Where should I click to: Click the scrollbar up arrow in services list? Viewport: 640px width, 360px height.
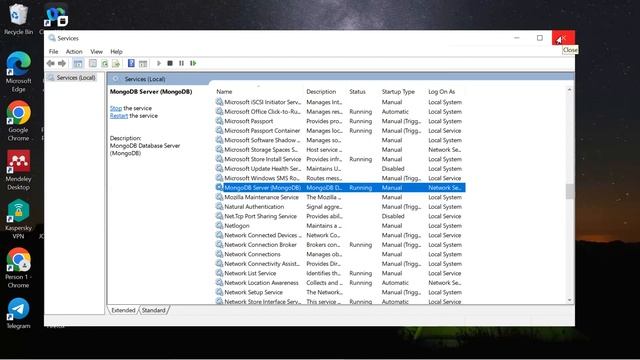[570, 89]
